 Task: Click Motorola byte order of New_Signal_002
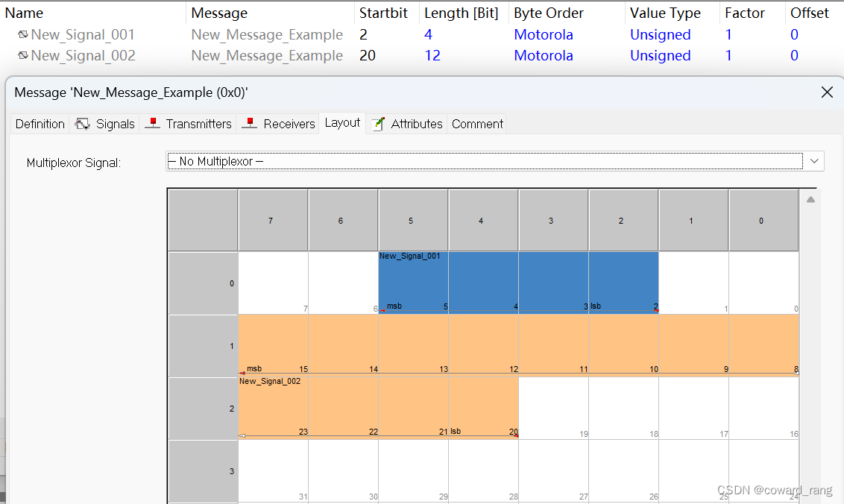(x=543, y=55)
